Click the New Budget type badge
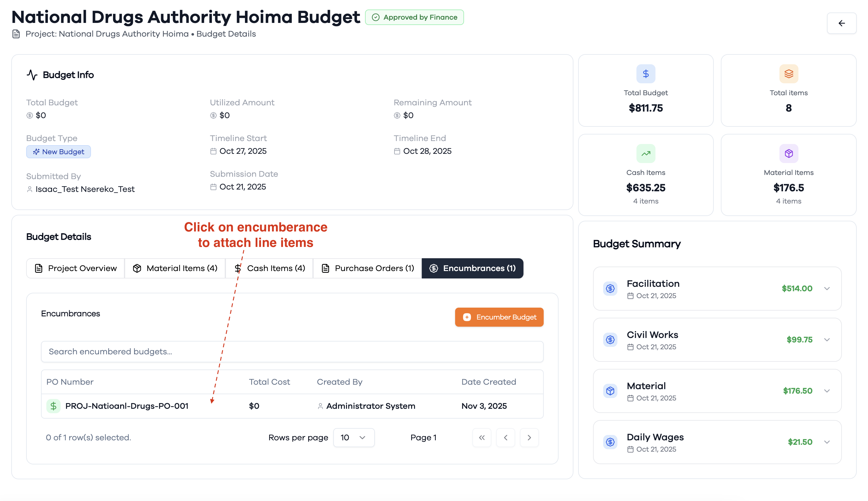The width and height of the screenshot is (868, 501). (59, 152)
